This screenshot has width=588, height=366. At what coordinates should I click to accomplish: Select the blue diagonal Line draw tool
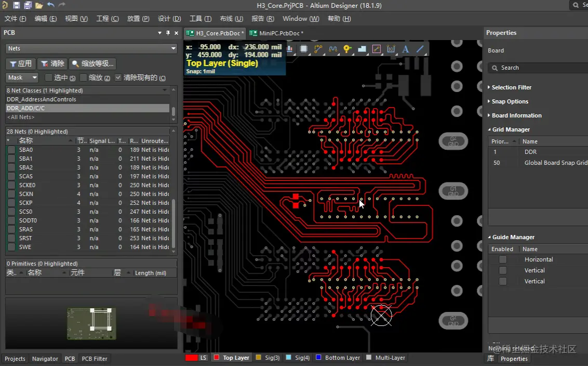click(x=420, y=49)
